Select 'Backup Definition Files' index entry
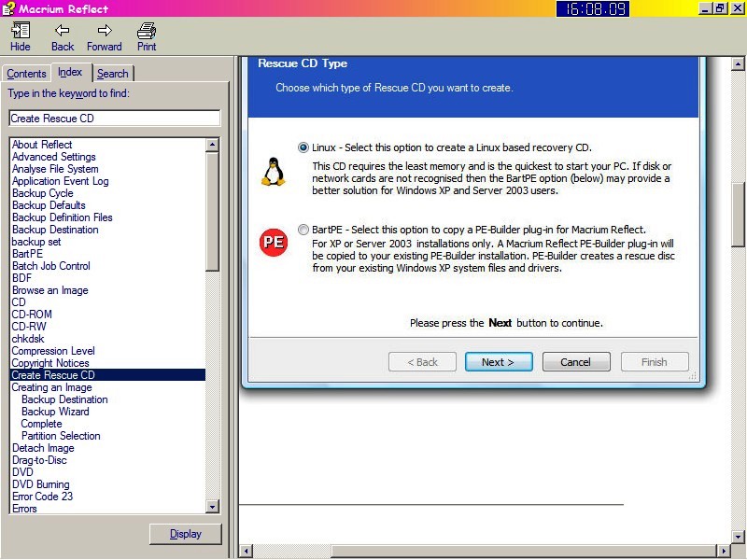 [x=63, y=217]
